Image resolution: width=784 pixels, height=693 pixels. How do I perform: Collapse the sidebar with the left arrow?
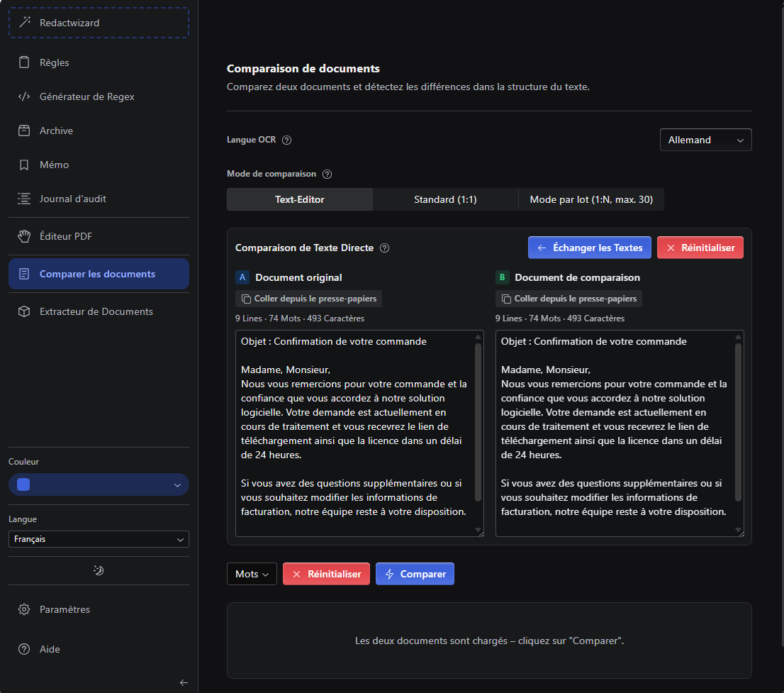[x=184, y=682]
